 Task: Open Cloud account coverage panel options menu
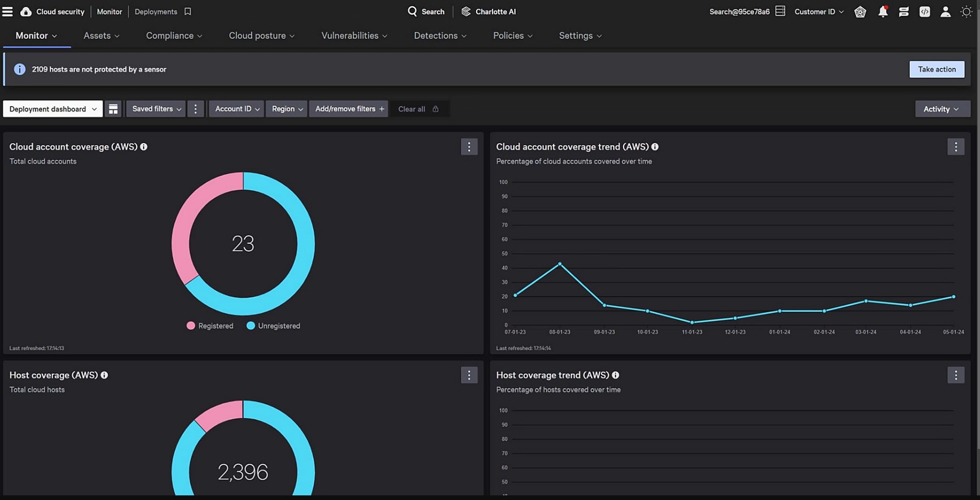tap(469, 147)
